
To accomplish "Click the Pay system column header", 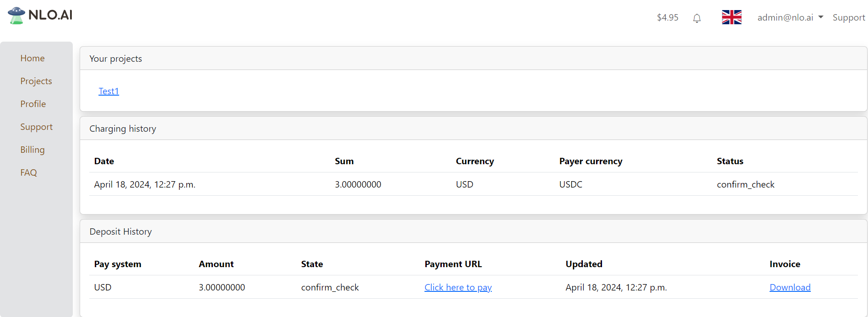I will point(118,264).
